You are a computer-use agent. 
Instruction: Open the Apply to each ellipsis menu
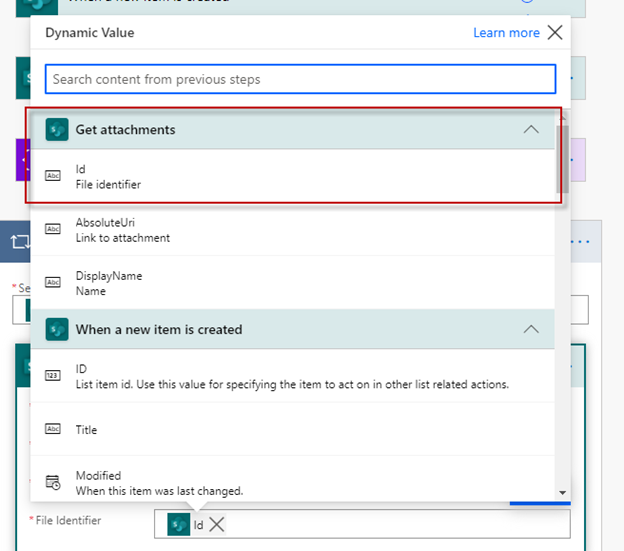click(x=580, y=241)
